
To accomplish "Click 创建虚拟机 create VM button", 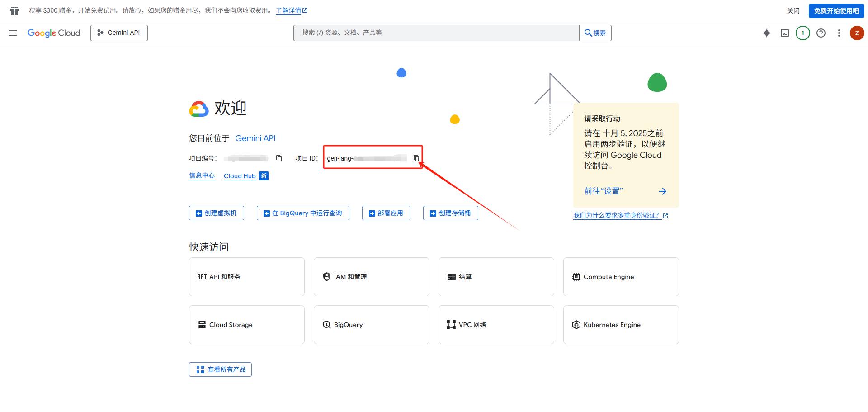I will 217,213.
